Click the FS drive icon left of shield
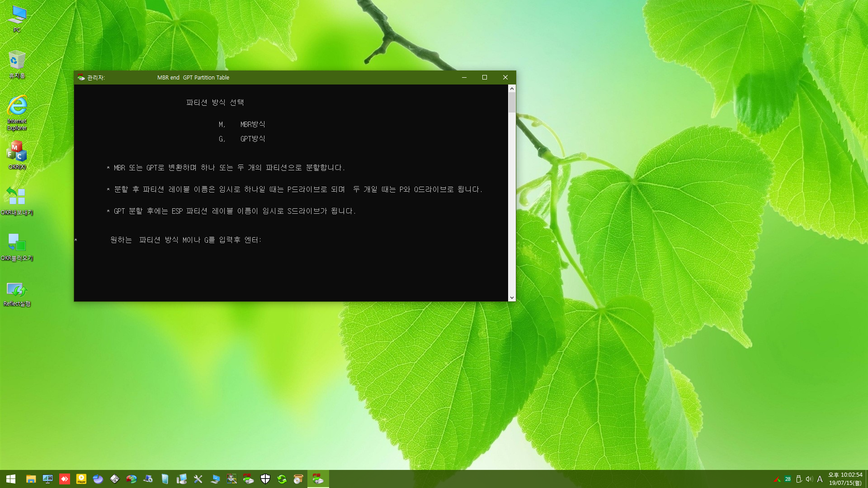 tap(249, 479)
